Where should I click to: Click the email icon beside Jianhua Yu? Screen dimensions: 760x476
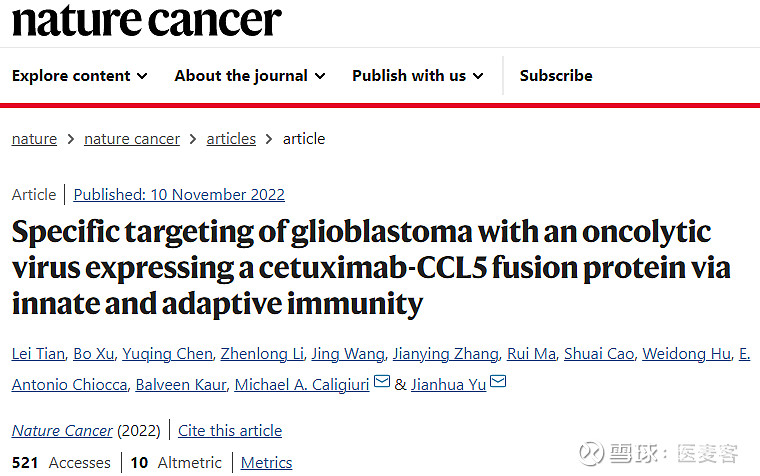coord(498,382)
